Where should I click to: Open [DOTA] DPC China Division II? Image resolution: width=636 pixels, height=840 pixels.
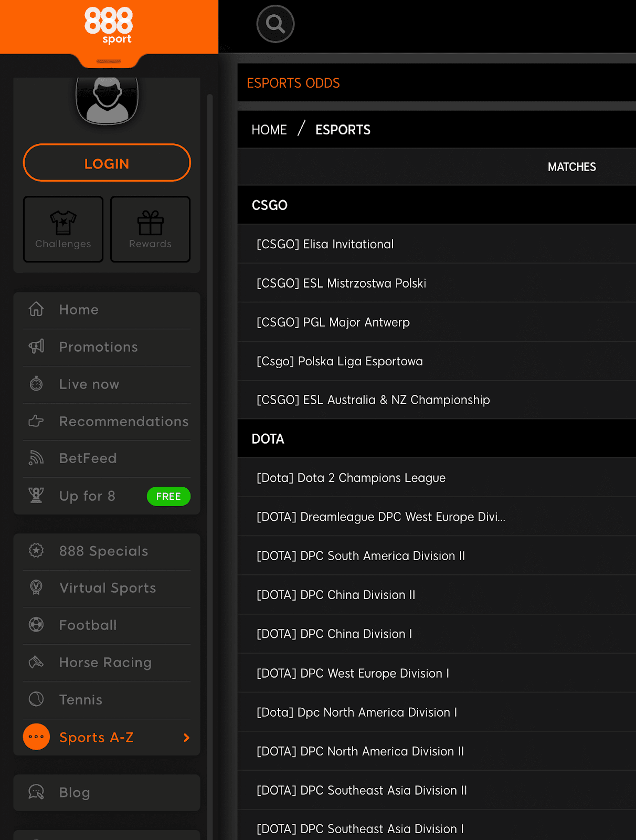point(437,595)
